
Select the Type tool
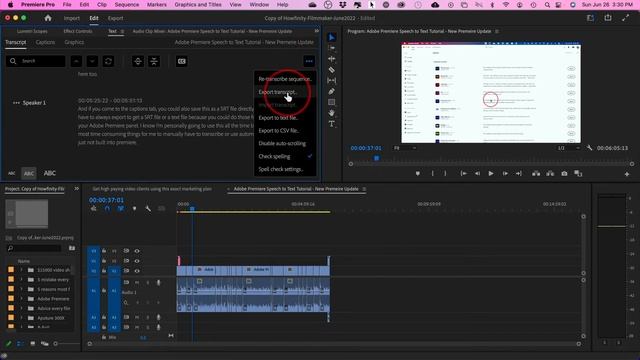[x=332, y=124]
